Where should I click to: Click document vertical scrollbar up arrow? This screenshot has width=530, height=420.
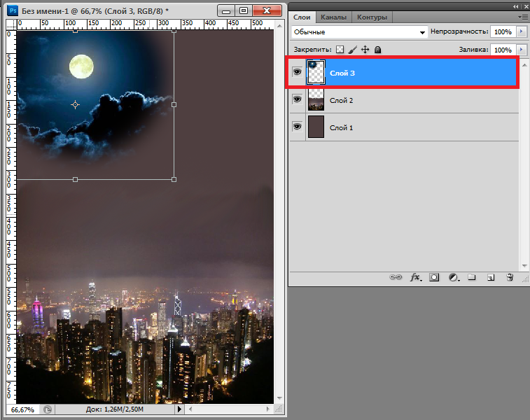(279, 26)
